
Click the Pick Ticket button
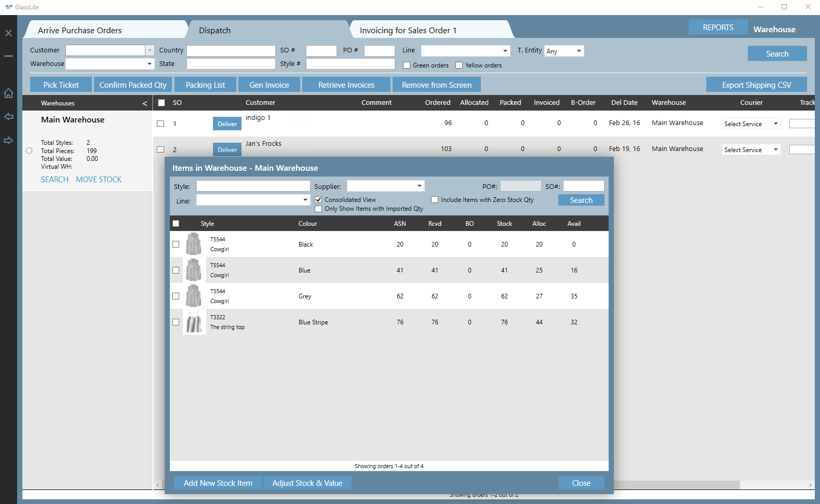coord(61,85)
